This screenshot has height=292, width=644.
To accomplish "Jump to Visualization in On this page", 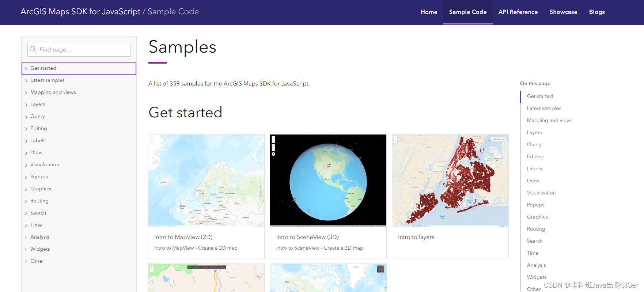I will [541, 193].
